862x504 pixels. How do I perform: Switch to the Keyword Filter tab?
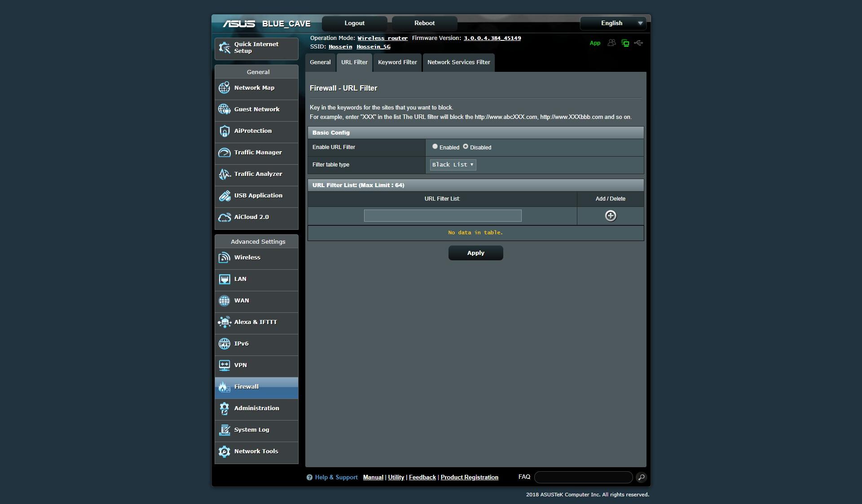tap(397, 62)
